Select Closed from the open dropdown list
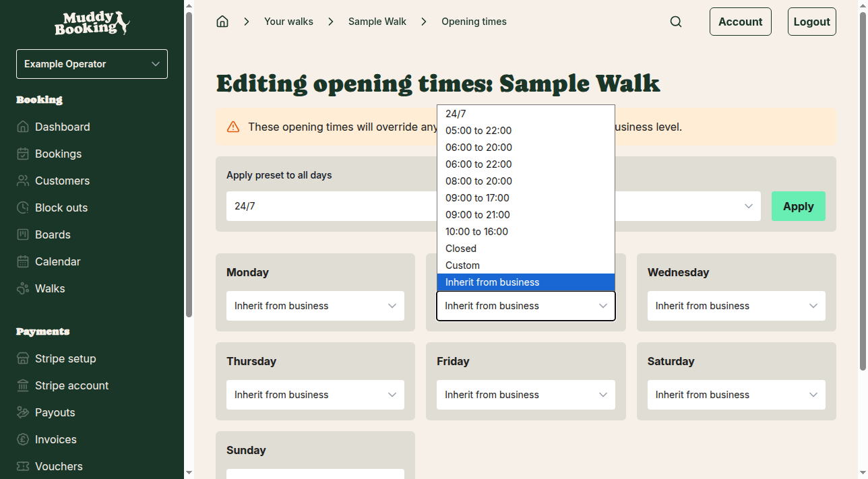 pyautogui.click(x=460, y=248)
